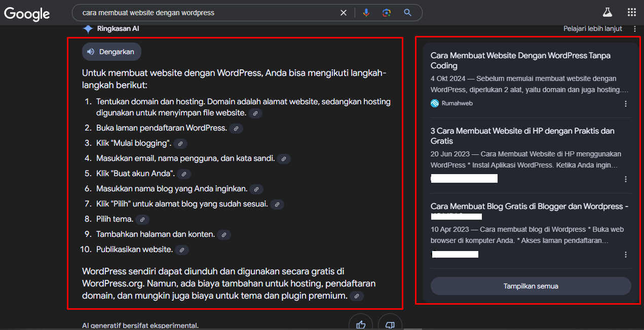Open source link after 'Klik Mulai blogging'
644x330 pixels.
click(x=180, y=144)
